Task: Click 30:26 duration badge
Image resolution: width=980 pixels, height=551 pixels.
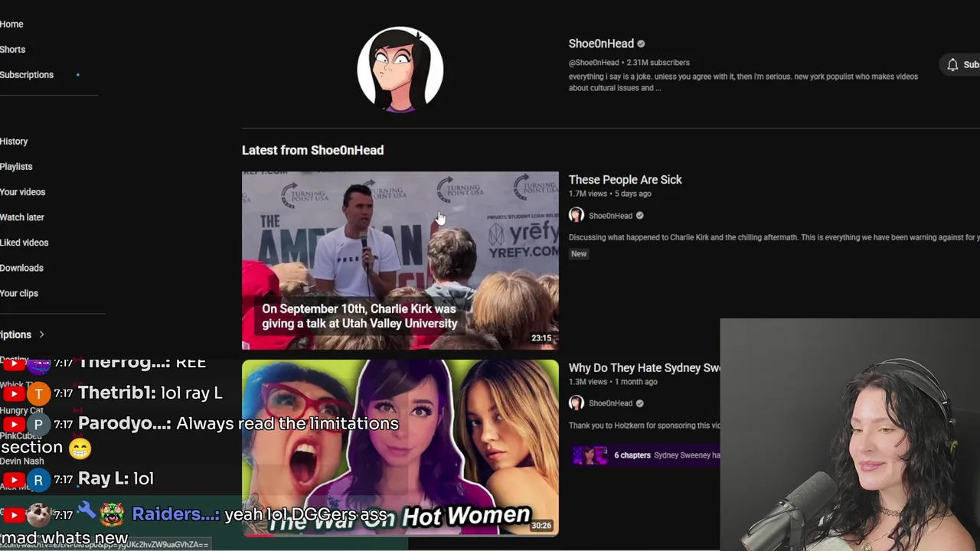Action: point(541,526)
